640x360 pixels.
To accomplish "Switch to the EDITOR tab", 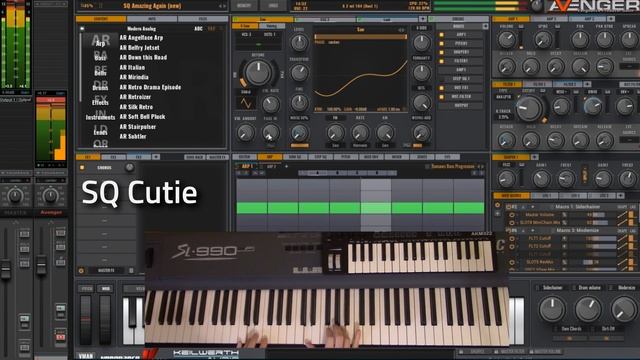I will (244, 157).
